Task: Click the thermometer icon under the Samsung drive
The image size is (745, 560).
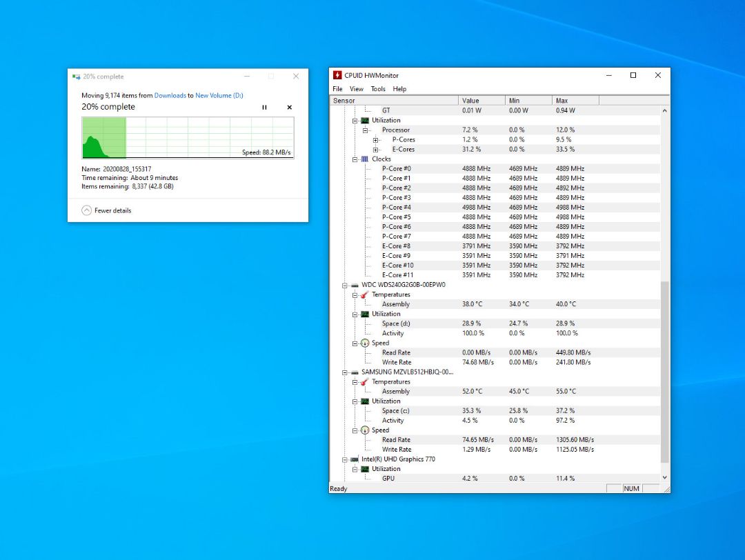Action: (364, 381)
